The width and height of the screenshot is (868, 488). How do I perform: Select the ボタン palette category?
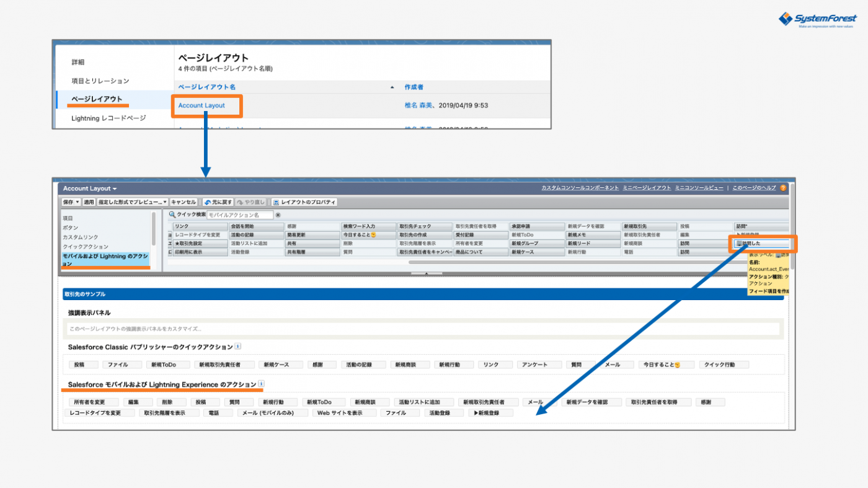tap(70, 228)
